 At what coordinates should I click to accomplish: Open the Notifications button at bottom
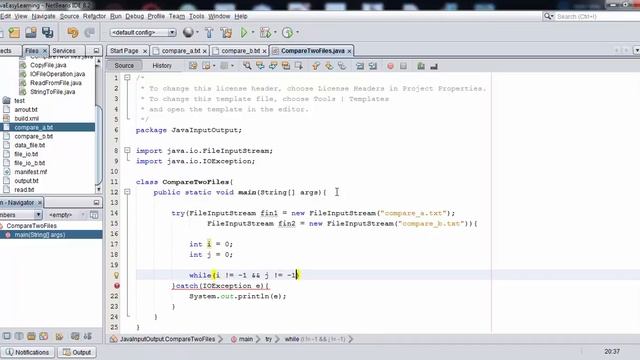[27, 352]
